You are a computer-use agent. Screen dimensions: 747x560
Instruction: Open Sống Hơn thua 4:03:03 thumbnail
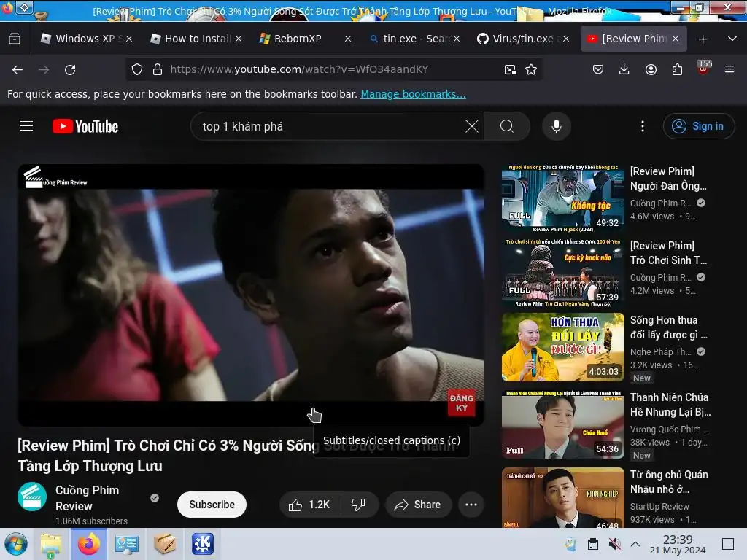(562, 347)
